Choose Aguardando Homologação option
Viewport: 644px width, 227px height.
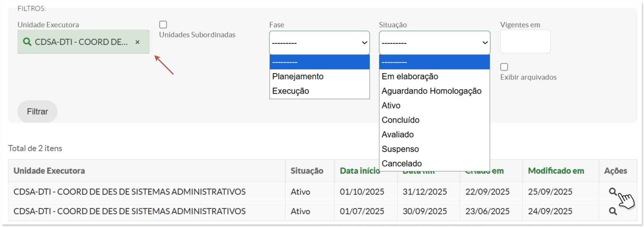431,91
